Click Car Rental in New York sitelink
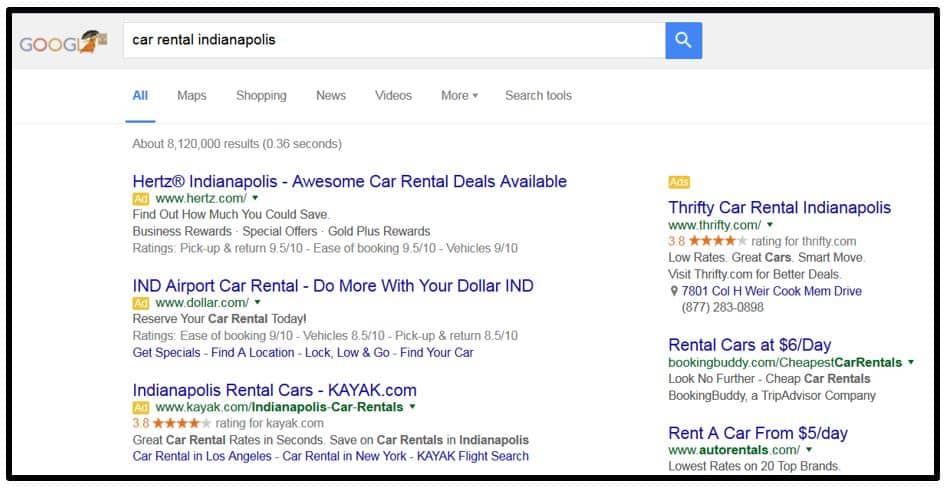Image resolution: width=948 pixels, height=488 pixels. click(x=345, y=456)
